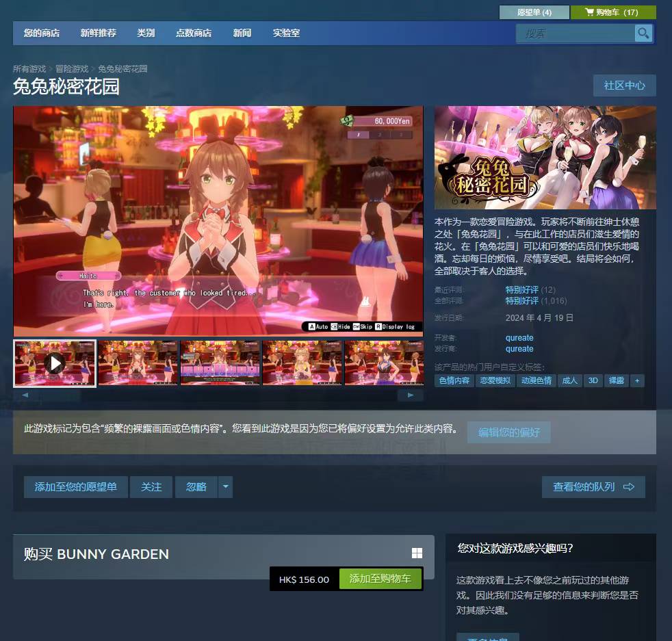This screenshot has width=672, height=641.
Task: Select the 裸露 tag
Action: [x=617, y=380]
